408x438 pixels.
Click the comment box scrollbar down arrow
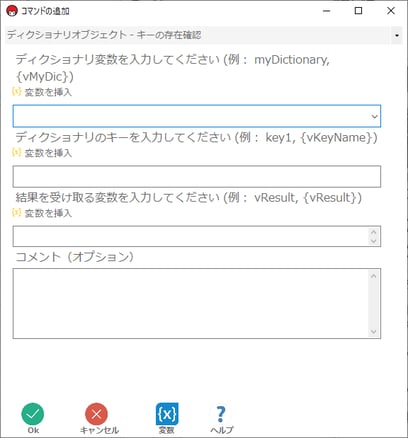tap(373, 332)
